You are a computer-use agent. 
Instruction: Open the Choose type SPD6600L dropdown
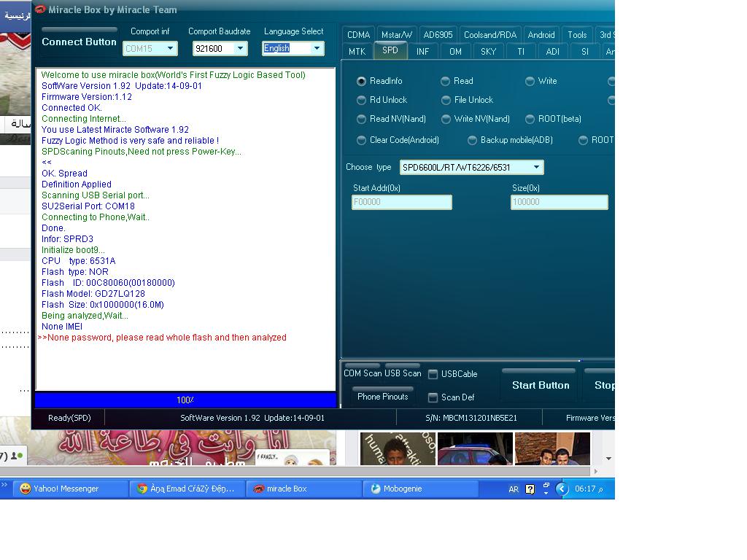[536, 168]
